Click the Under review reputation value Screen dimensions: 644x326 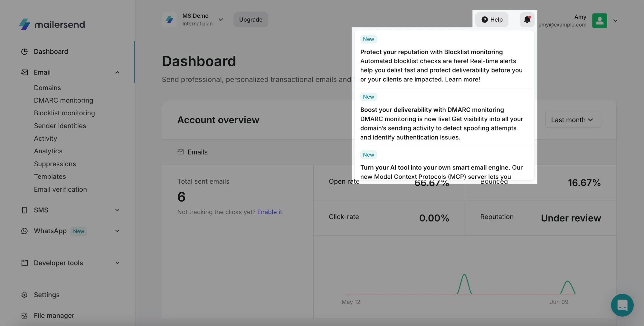pos(571,218)
